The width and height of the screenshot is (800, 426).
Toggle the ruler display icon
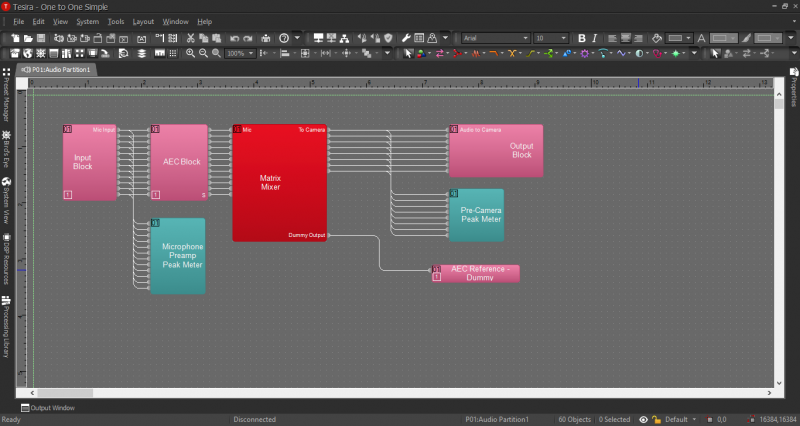click(160, 53)
